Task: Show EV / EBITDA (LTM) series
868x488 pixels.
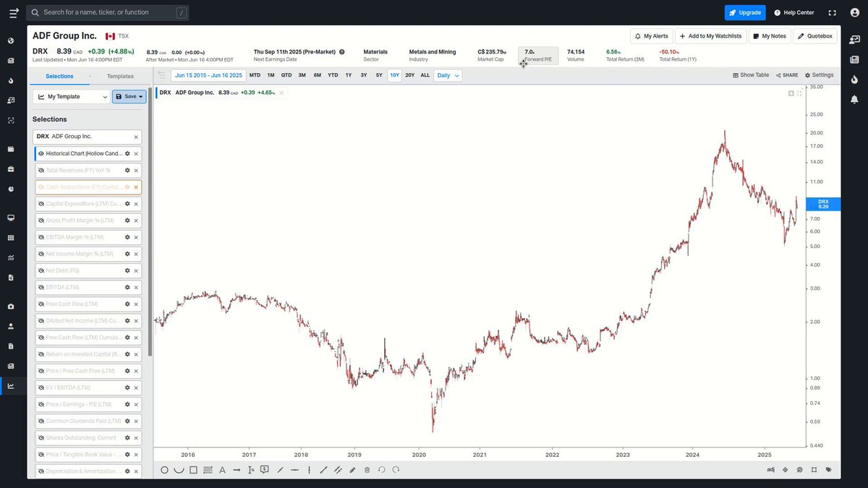Action: click(41, 388)
